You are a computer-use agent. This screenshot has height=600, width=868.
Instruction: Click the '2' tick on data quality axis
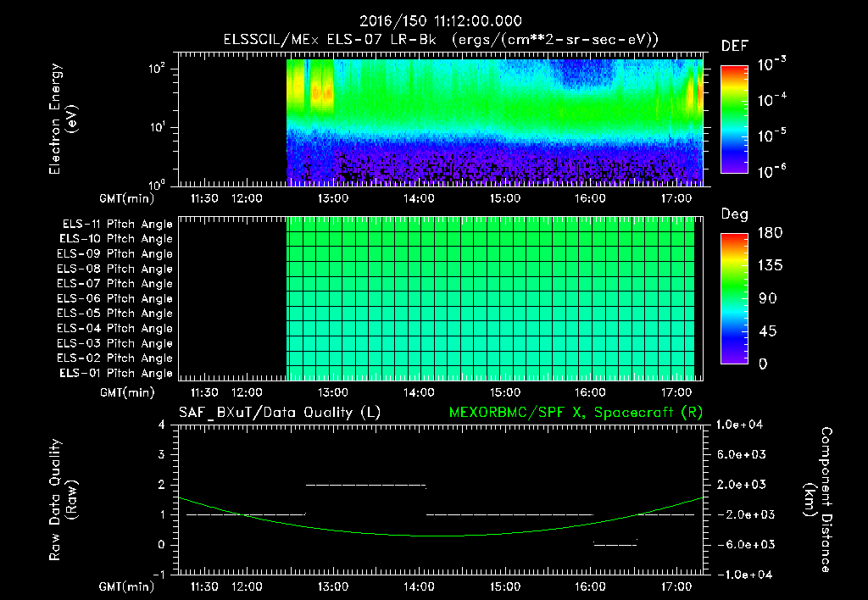pos(162,485)
